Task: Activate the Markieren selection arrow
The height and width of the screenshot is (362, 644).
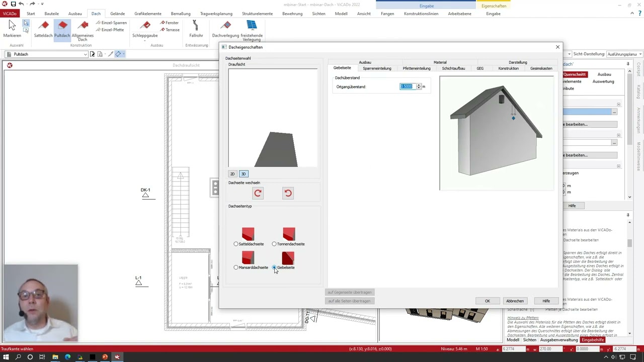Action: tap(12, 29)
